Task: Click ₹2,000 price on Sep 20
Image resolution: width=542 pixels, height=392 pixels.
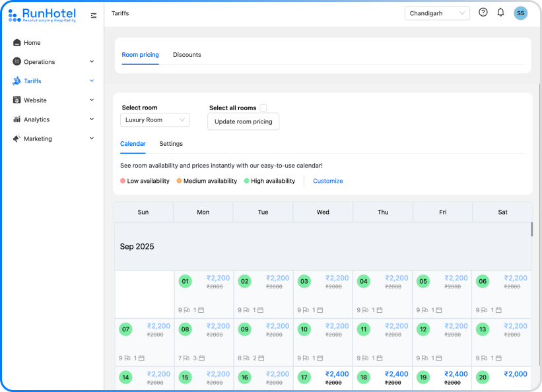Action: pos(516,374)
